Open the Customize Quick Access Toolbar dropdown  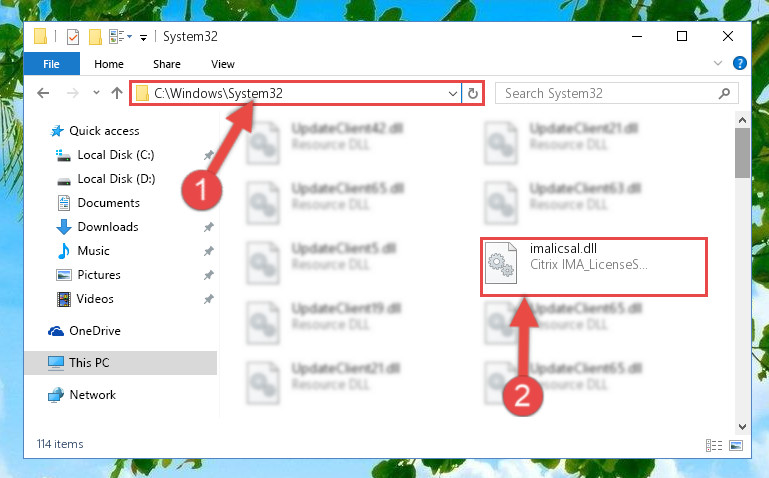point(143,37)
